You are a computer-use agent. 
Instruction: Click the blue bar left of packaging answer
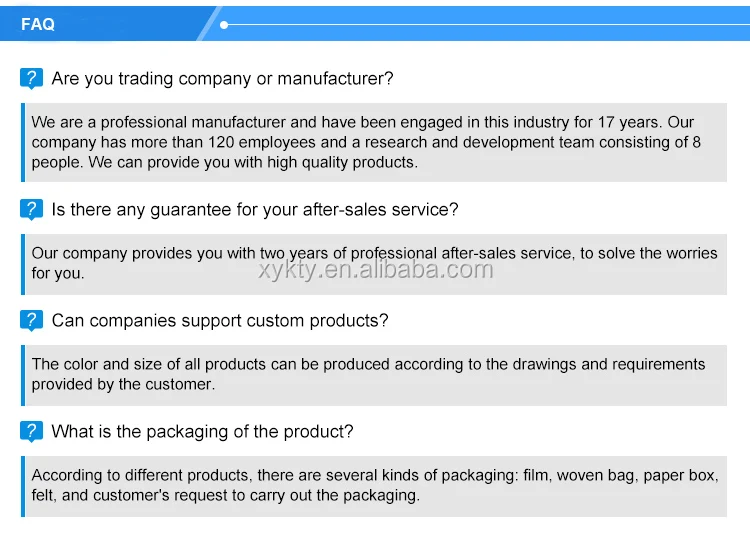[x=23, y=485]
